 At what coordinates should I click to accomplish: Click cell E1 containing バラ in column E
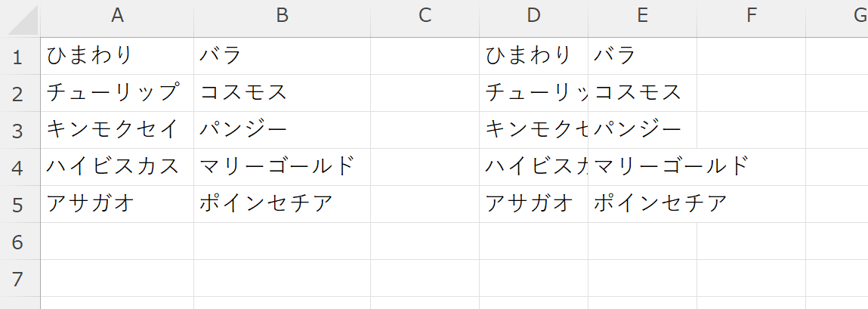pos(642,56)
